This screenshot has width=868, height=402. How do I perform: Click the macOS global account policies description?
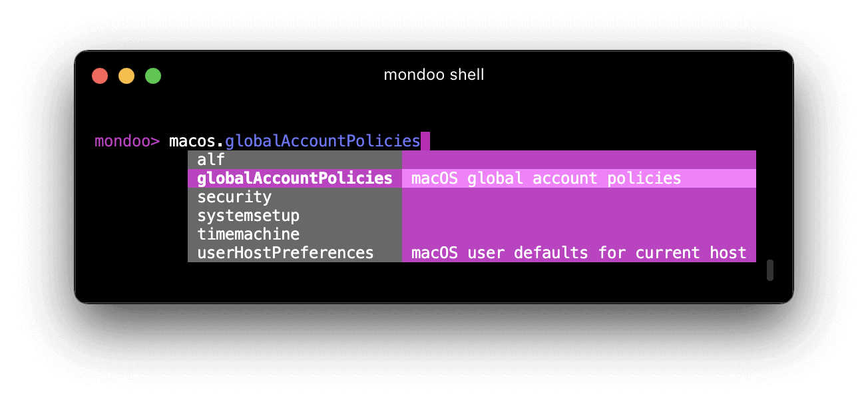point(545,178)
